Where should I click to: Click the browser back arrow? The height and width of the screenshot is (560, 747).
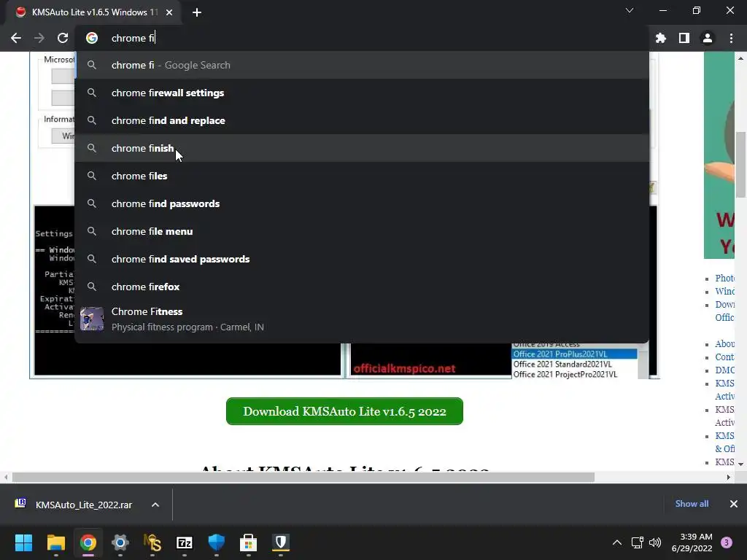(16, 38)
